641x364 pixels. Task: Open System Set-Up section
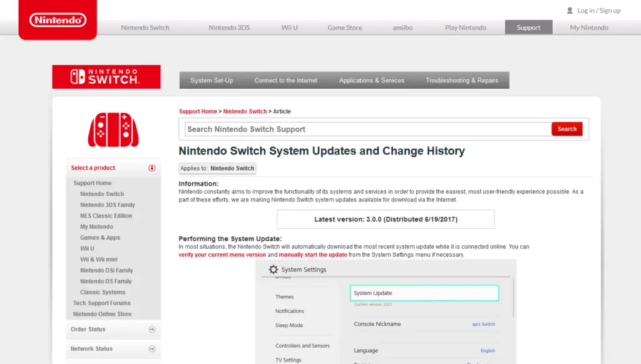click(x=212, y=81)
